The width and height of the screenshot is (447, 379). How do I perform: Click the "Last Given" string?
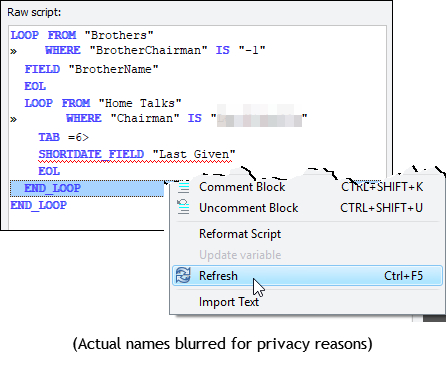tap(194, 154)
